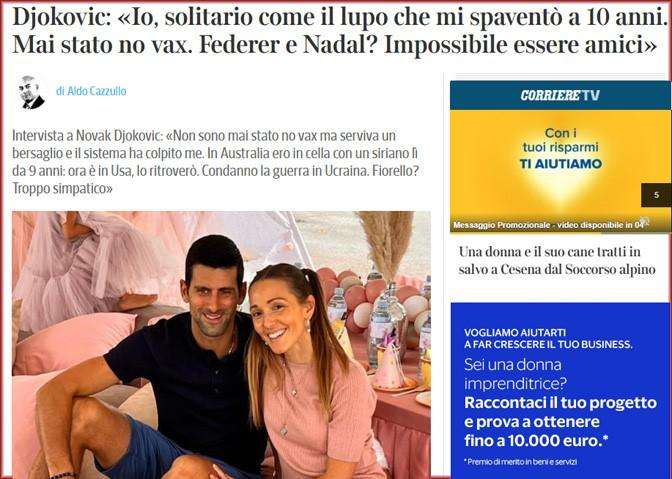Click Aldo Cazzullo's author portrait icon
The height and width of the screenshot is (479, 672).
31,92
